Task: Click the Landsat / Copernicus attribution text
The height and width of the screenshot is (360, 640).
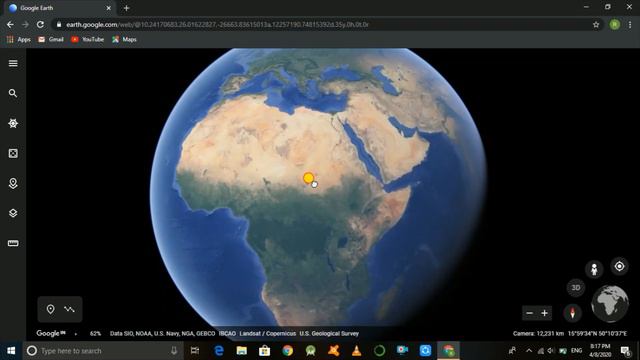Action: (267, 333)
